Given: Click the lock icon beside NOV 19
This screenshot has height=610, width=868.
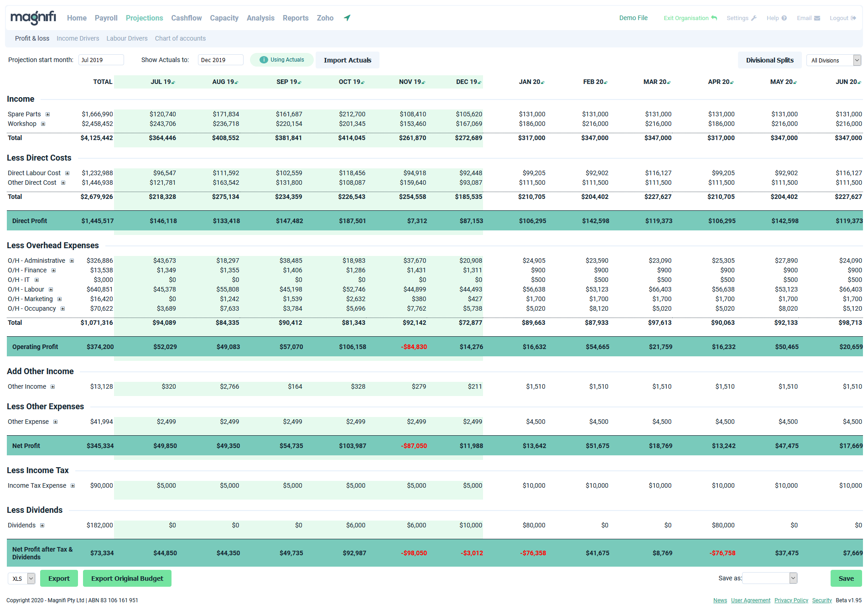Looking at the screenshot, I should pos(423,83).
